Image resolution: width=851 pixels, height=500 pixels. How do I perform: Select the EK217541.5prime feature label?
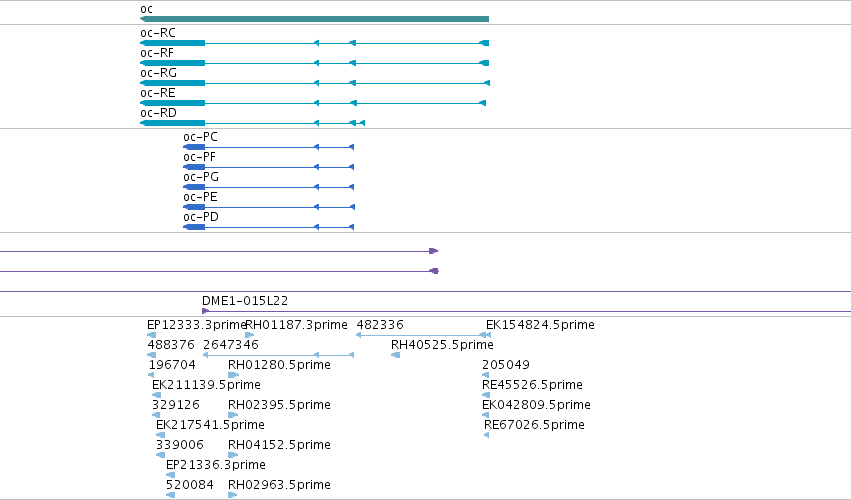[x=210, y=426]
